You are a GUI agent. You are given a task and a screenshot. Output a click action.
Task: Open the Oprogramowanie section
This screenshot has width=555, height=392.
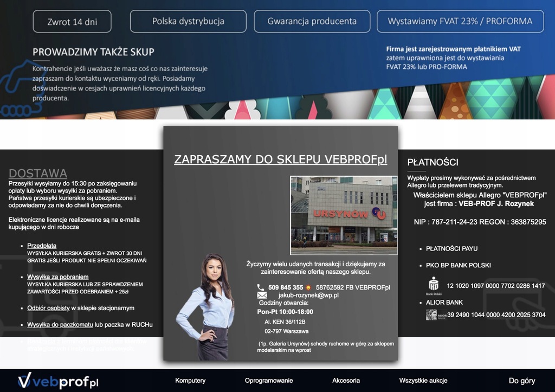(268, 381)
